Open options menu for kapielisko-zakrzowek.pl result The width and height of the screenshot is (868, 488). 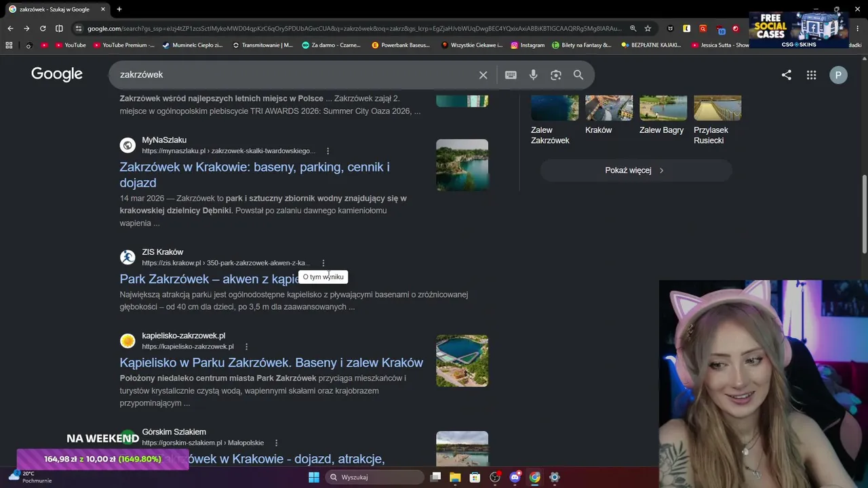[x=247, y=347]
